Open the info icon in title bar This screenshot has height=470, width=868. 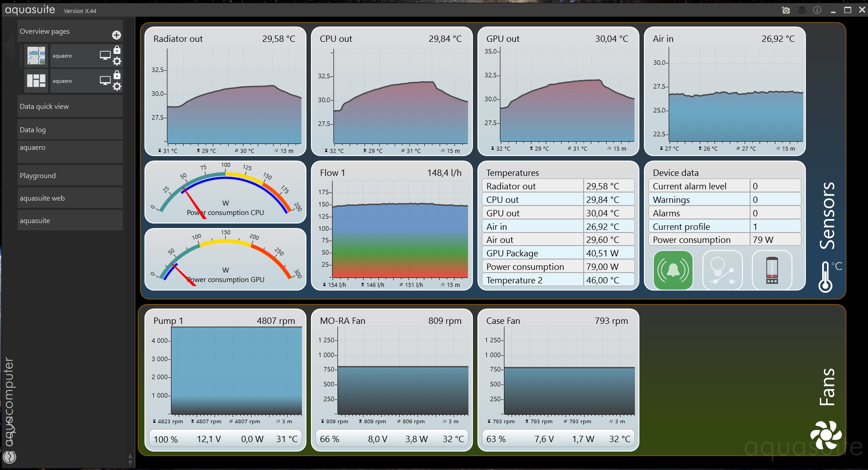pyautogui.click(x=817, y=10)
